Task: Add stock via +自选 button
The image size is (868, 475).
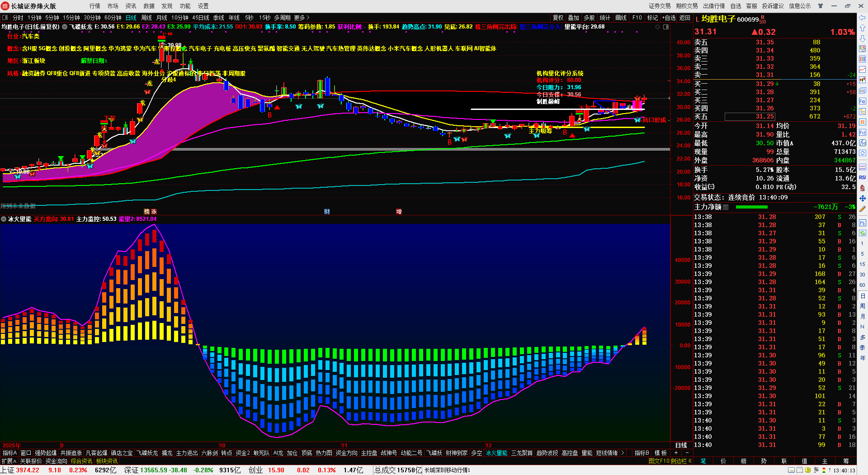Action: click(669, 18)
